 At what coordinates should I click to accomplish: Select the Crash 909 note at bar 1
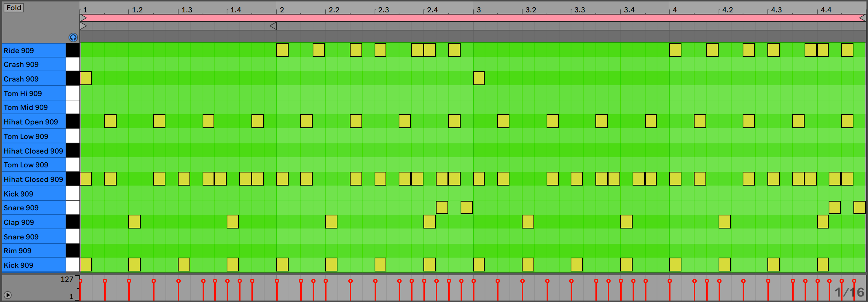(x=86, y=78)
